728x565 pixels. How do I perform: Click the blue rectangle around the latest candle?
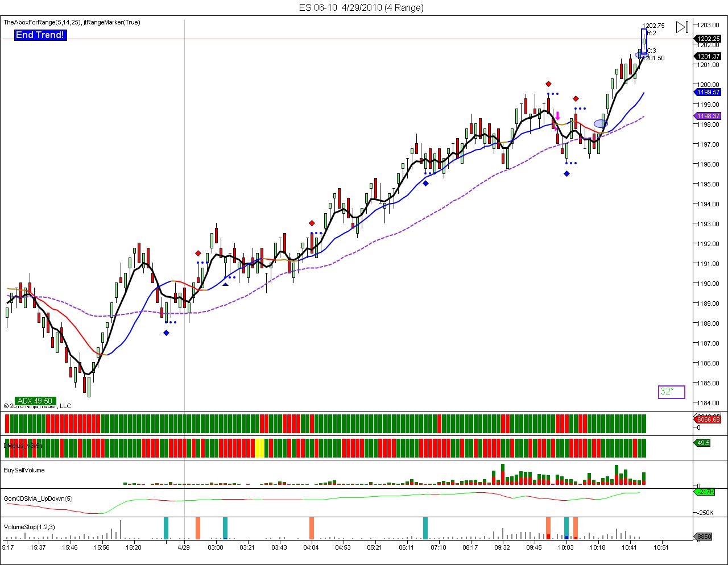tap(644, 41)
